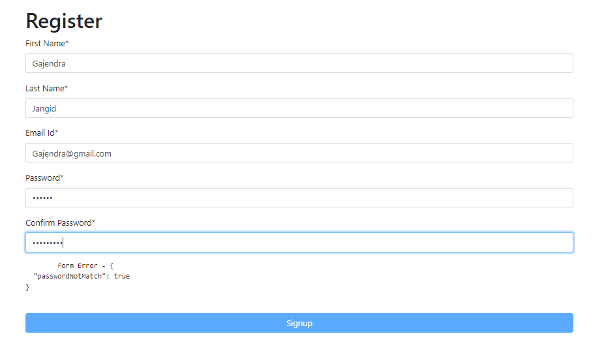Click the First Name label text
Screen dimensions: 606x364
click(x=45, y=44)
